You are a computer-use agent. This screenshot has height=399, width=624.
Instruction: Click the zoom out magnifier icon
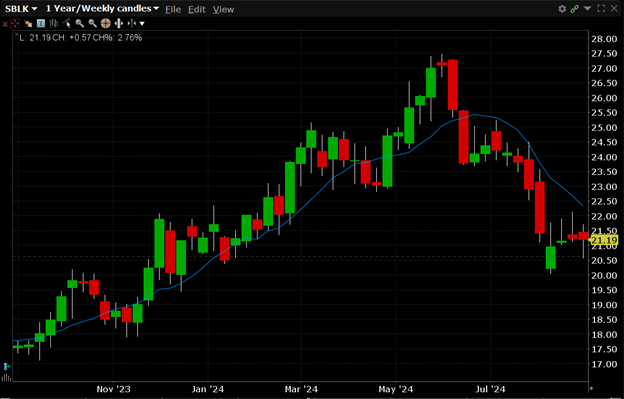(92, 23)
